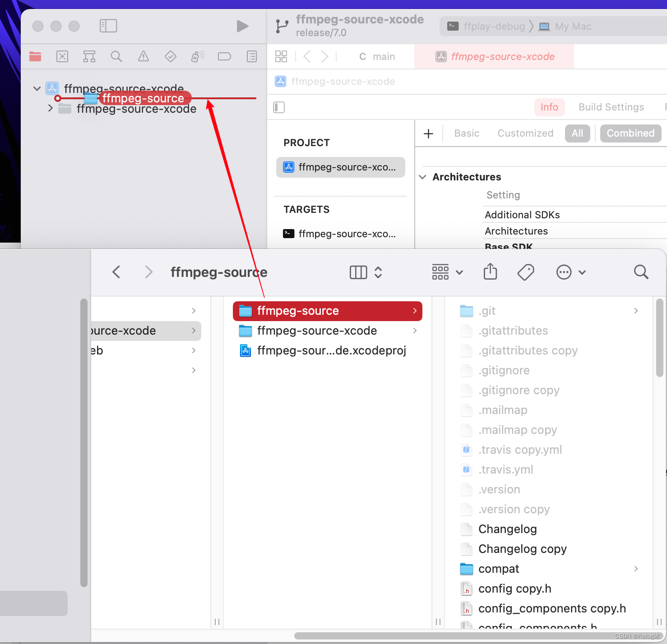Select ffmpeg-source-xco... under PROJECT
The width and height of the screenshot is (667, 644).
341,167
